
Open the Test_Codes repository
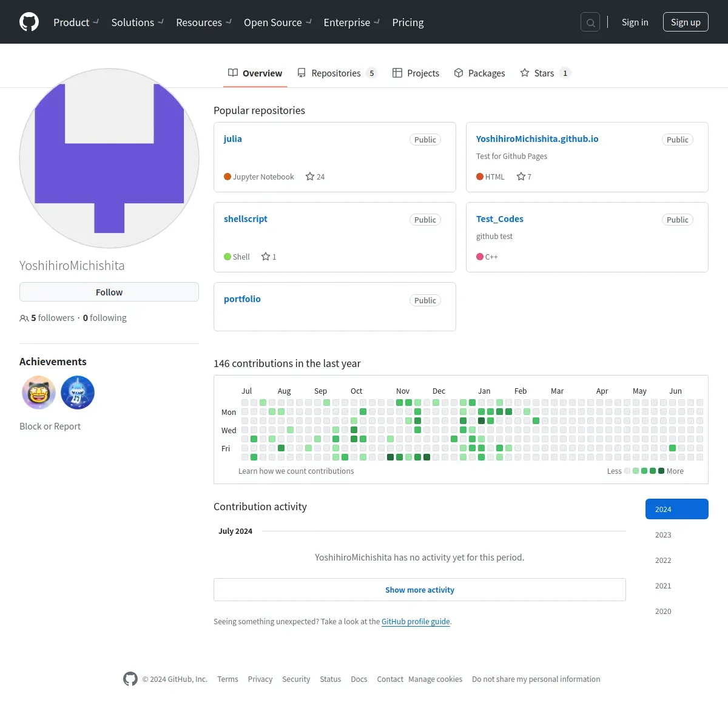(500, 218)
